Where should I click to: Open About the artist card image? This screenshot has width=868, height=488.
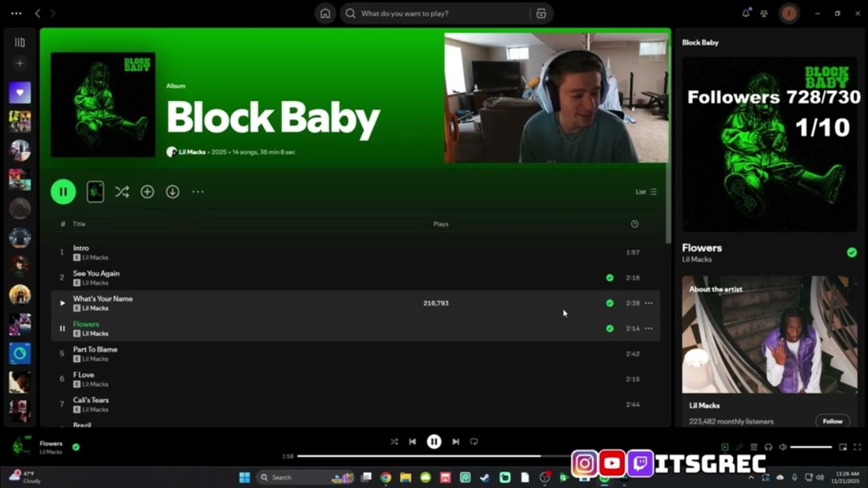pyautogui.click(x=770, y=334)
